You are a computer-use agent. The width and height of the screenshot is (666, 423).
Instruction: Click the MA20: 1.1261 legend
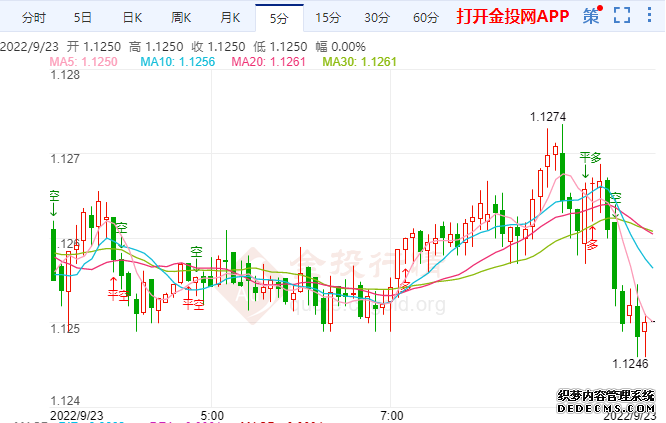click(268, 62)
